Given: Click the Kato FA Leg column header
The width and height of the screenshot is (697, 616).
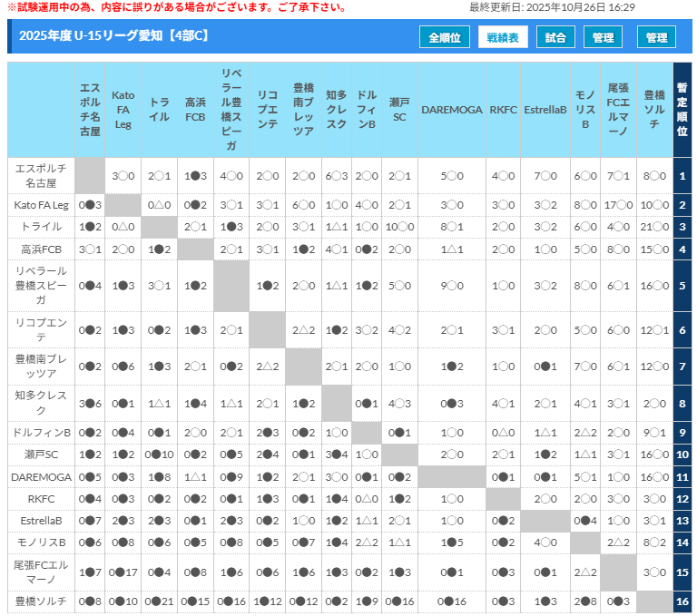Looking at the screenshot, I should [123, 110].
